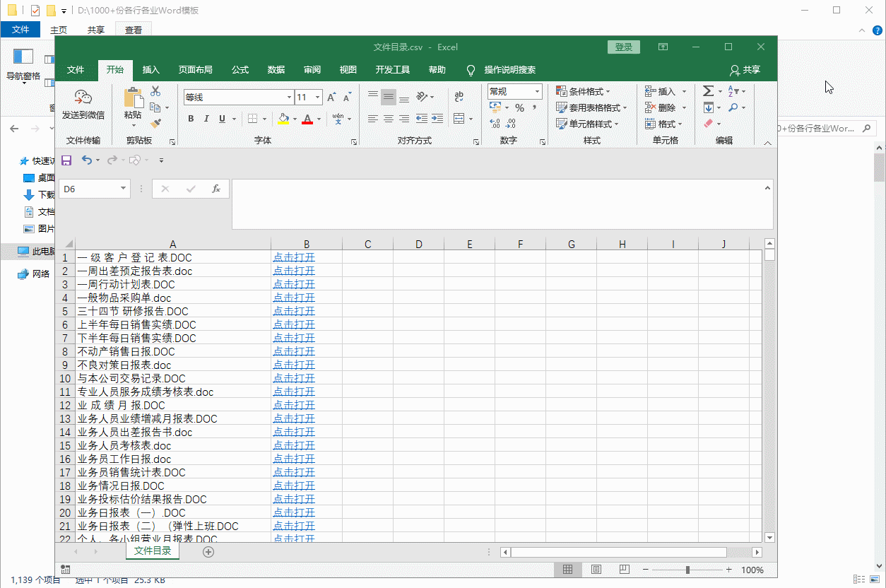
Task: Increase font size with large A icon
Action: tap(332, 98)
